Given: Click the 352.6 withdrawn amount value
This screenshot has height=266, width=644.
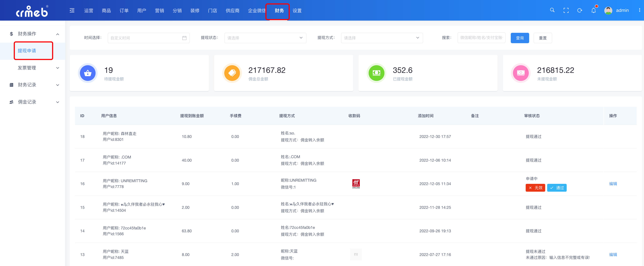Looking at the screenshot, I should click(402, 70).
